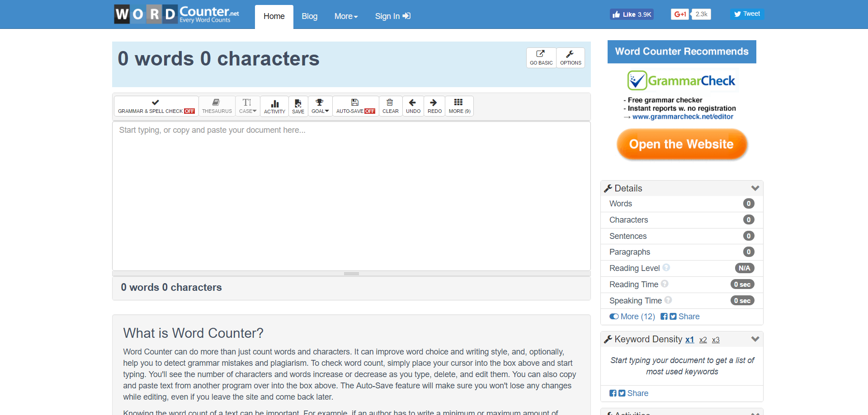
Task: Click into the document text area
Action: coord(351,196)
